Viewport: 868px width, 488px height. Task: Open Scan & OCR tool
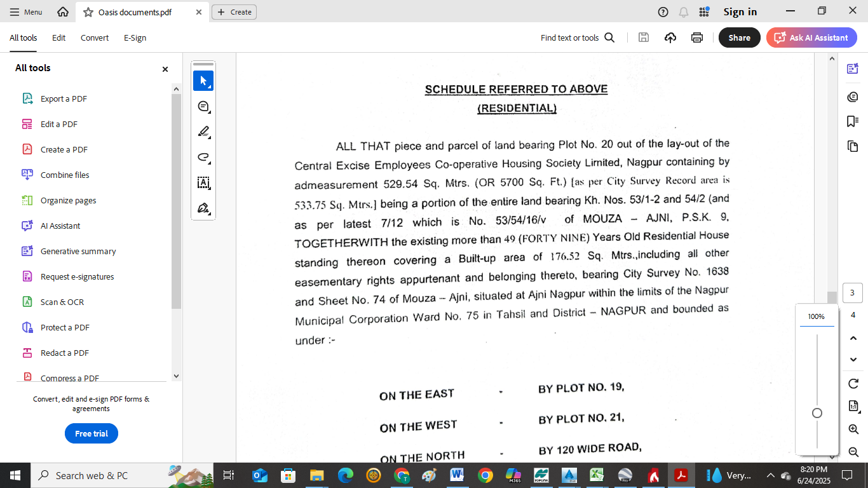point(62,302)
